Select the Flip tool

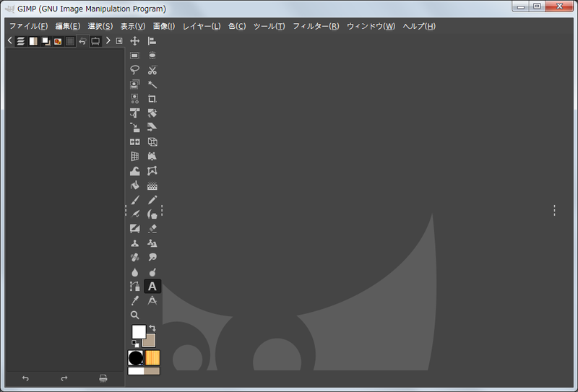click(134, 141)
